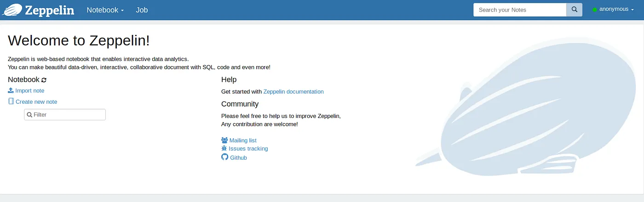Viewport: 644px width, 202px height.
Task: Click the Community heading
Action: 240,104
